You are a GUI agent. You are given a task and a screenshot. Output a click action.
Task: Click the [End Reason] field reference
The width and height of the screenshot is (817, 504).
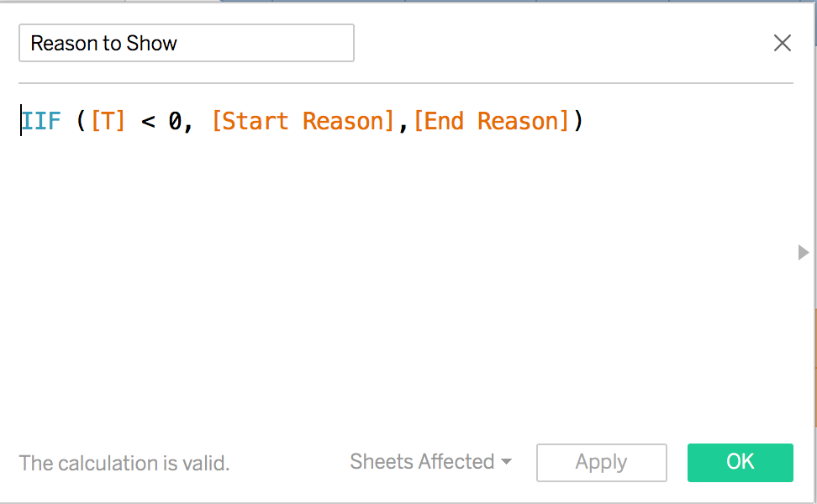[492, 121]
